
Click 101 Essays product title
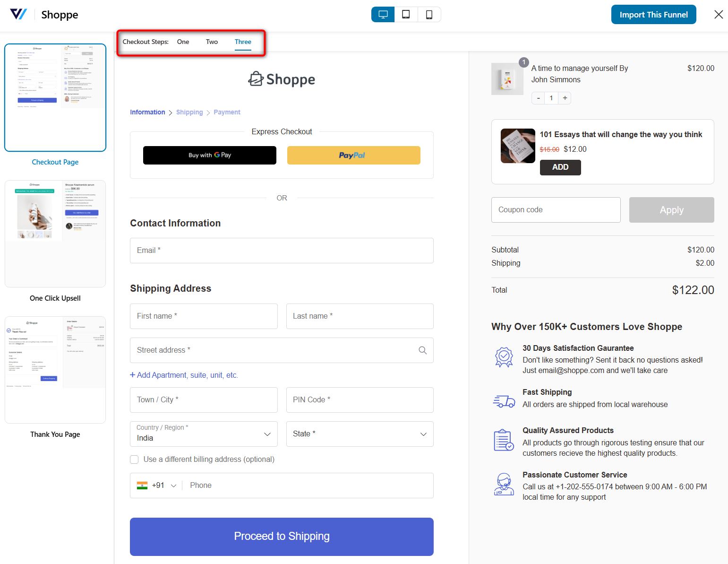tap(621, 135)
